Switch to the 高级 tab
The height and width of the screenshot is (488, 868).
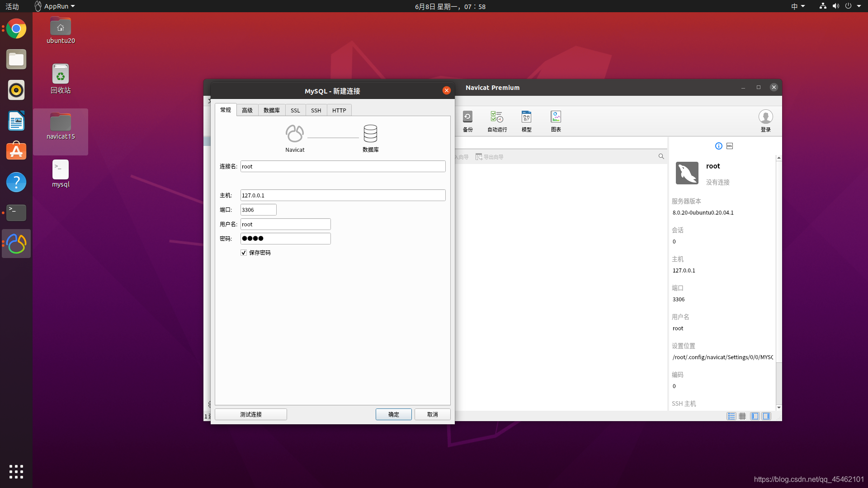pos(247,110)
